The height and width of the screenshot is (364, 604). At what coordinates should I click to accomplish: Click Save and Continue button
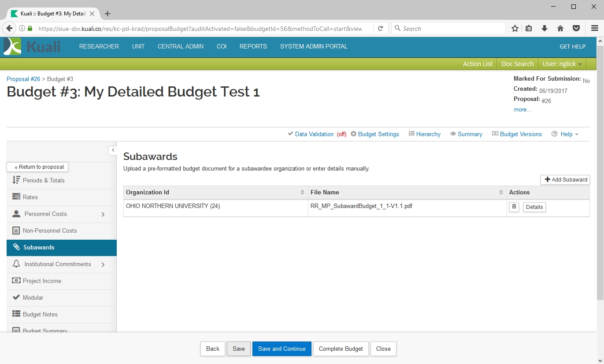pos(282,349)
